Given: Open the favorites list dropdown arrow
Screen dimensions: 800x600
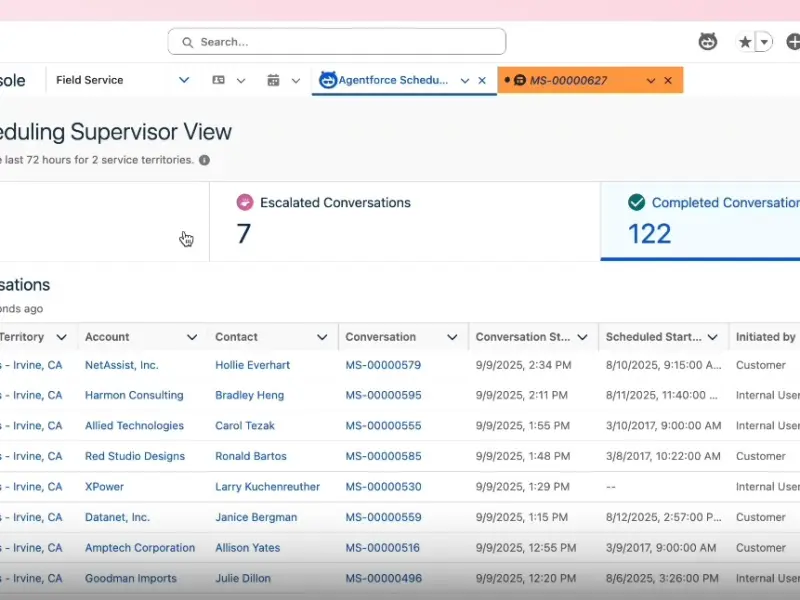Looking at the screenshot, I should click(x=764, y=42).
